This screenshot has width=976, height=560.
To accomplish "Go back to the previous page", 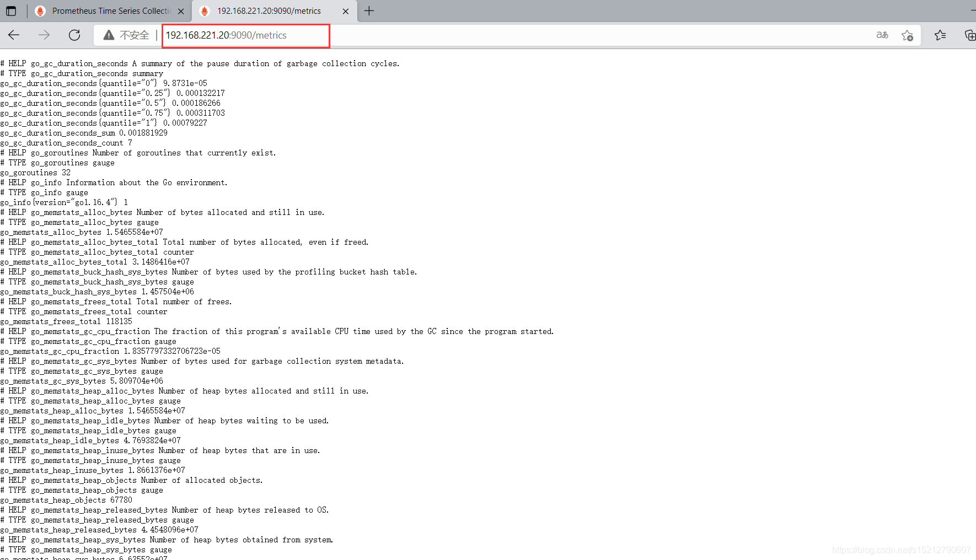I will [14, 35].
